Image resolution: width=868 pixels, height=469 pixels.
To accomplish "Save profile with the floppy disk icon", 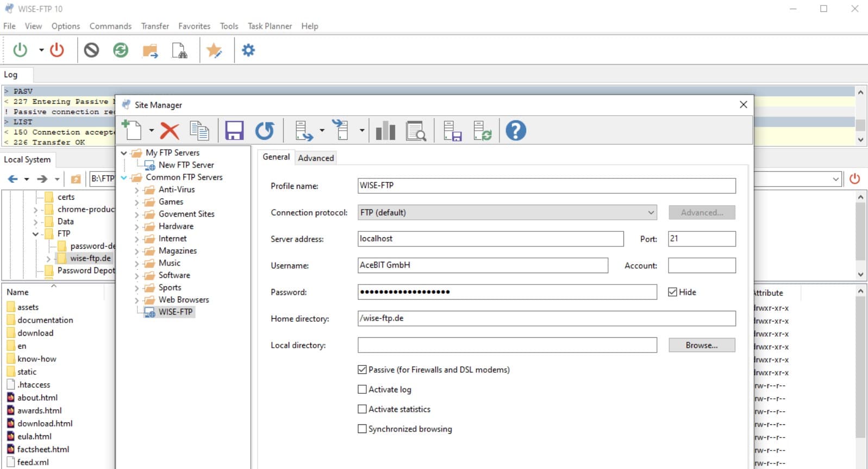I will (x=234, y=131).
